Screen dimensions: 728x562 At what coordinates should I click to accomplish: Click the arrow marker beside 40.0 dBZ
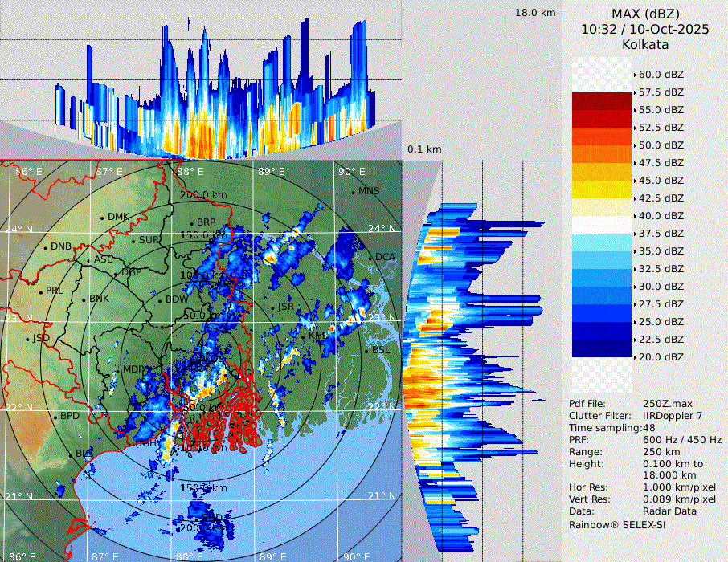click(x=636, y=216)
